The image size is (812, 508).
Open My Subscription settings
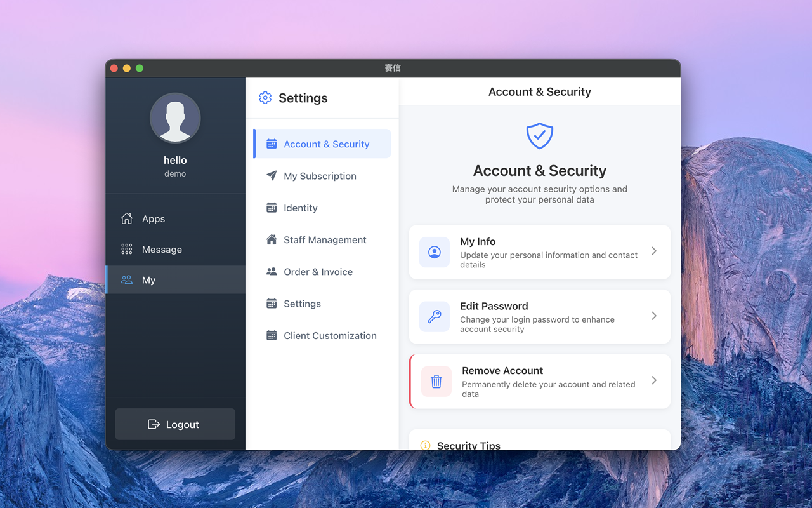click(322, 176)
